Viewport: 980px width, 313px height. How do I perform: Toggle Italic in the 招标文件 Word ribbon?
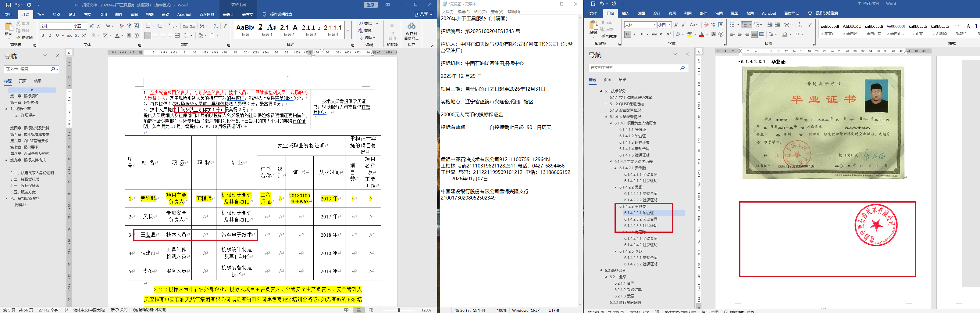point(50,35)
